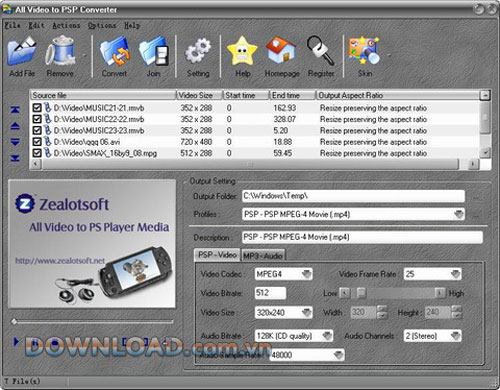Screen dimensions: 500x390
Task: Select the PSP - Video tab
Action: pos(217,255)
